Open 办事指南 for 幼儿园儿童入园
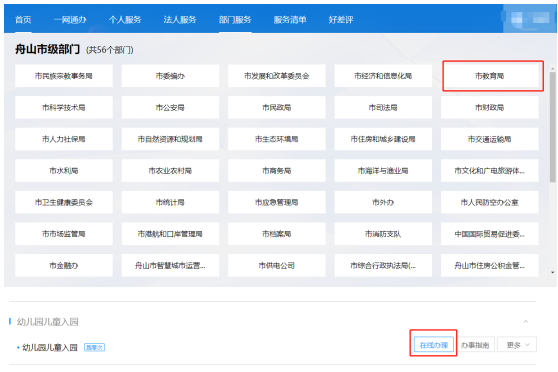The width and height of the screenshot is (558, 372). 475,345
